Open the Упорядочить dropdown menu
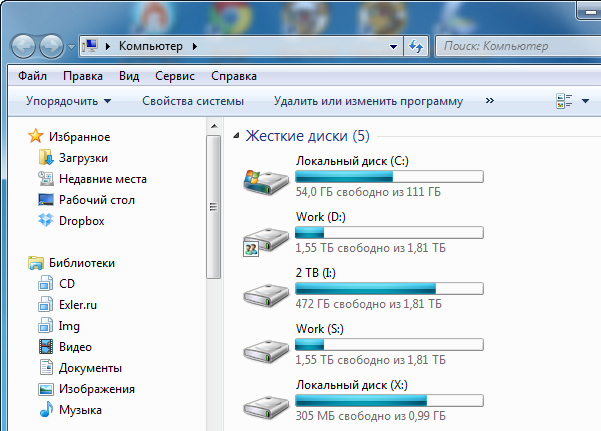This screenshot has height=431, width=601. [x=68, y=101]
